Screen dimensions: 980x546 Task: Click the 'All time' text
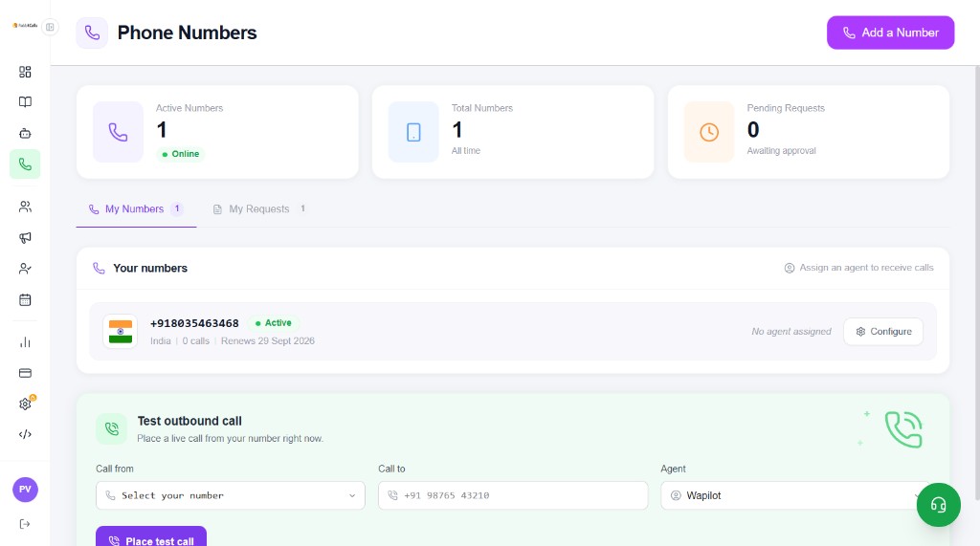coord(466,150)
